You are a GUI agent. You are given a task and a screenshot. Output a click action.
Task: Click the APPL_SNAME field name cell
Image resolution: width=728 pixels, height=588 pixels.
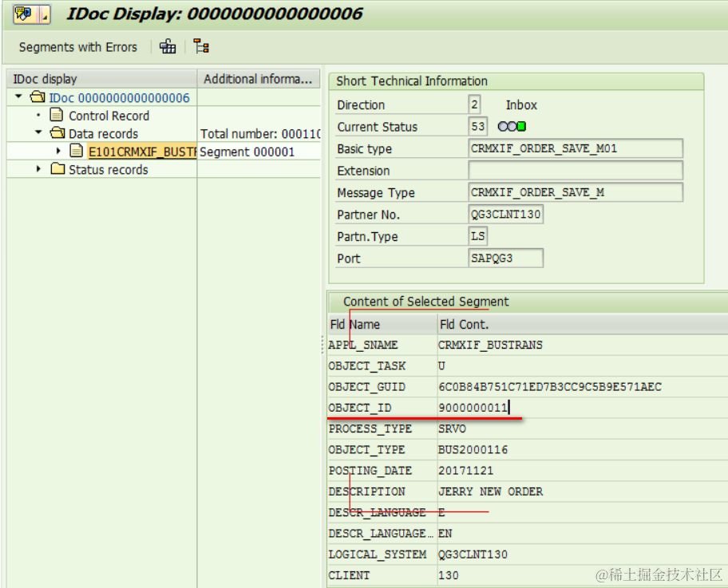point(382,345)
